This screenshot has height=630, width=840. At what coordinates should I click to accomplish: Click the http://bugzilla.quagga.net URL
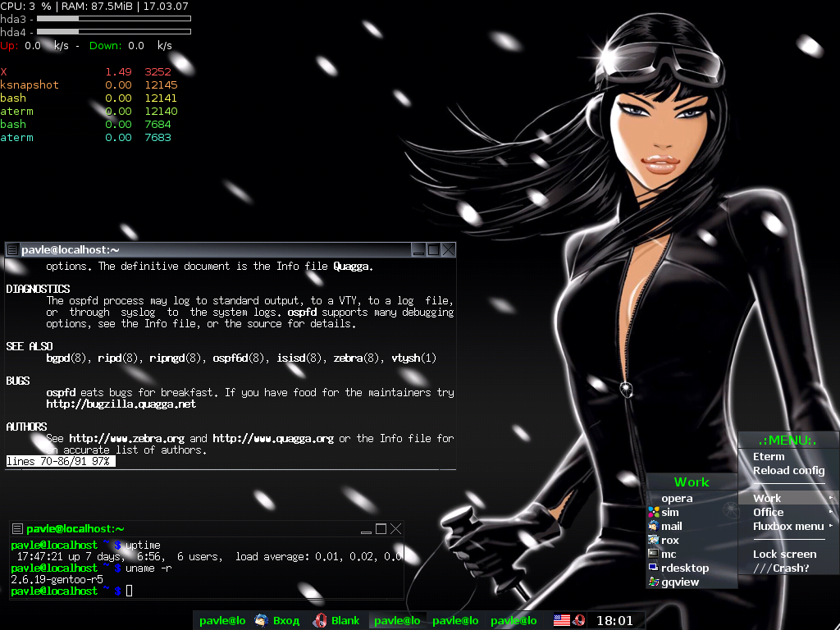click(x=121, y=404)
